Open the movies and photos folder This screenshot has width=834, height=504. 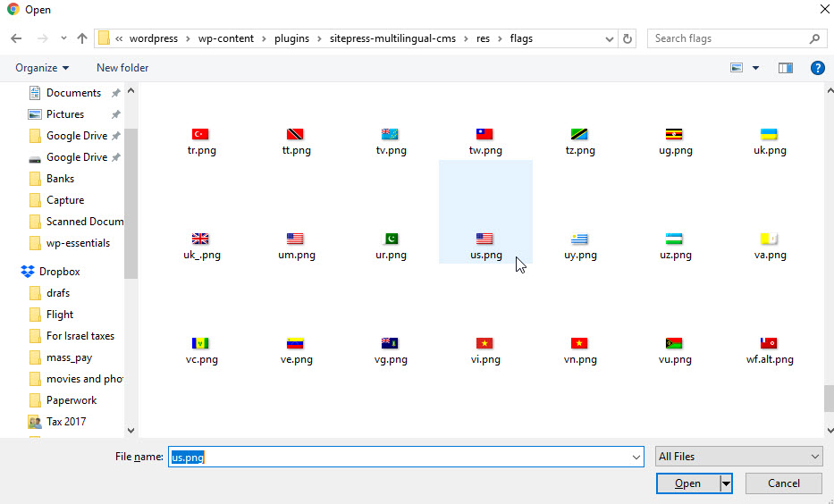tap(75, 379)
